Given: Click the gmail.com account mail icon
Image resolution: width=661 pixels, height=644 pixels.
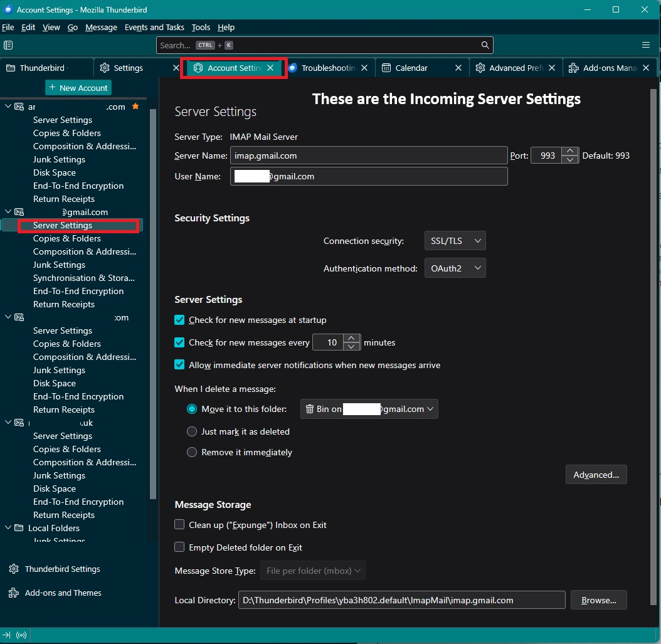Looking at the screenshot, I should pos(19,212).
